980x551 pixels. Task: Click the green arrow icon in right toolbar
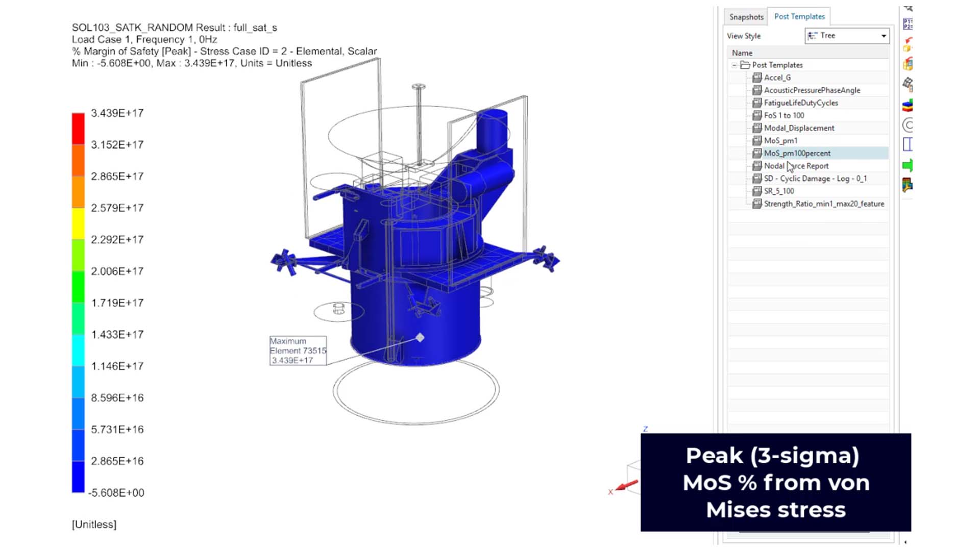908,164
